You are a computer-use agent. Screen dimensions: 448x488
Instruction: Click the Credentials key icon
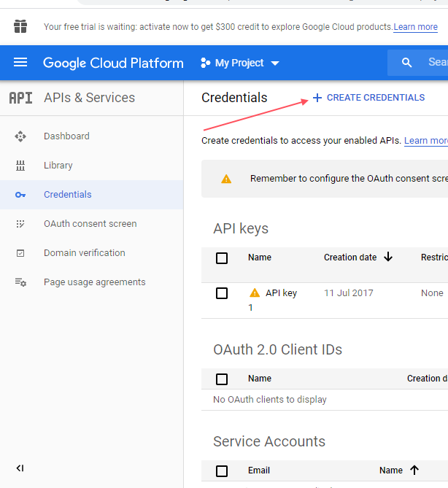pos(20,195)
